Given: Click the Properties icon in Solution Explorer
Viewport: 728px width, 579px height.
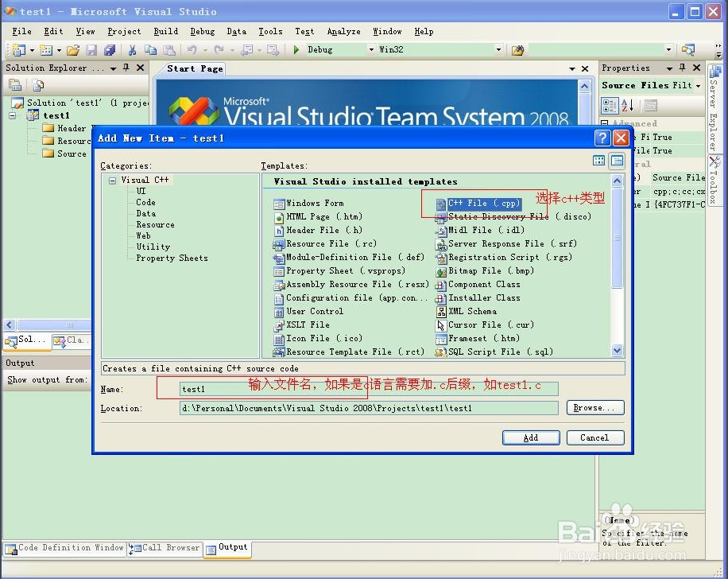Looking at the screenshot, I should pyautogui.click(x=15, y=85).
